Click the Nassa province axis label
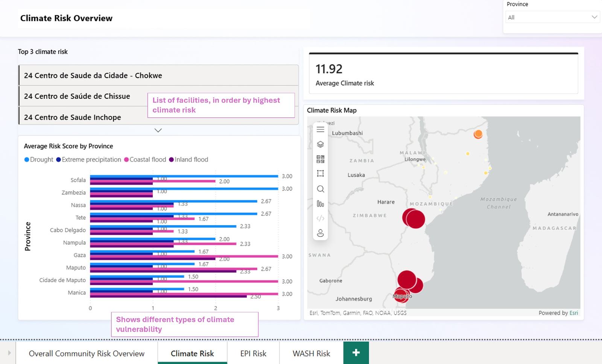The width and height of the screenshot is (602, 364). click(78, 205)
